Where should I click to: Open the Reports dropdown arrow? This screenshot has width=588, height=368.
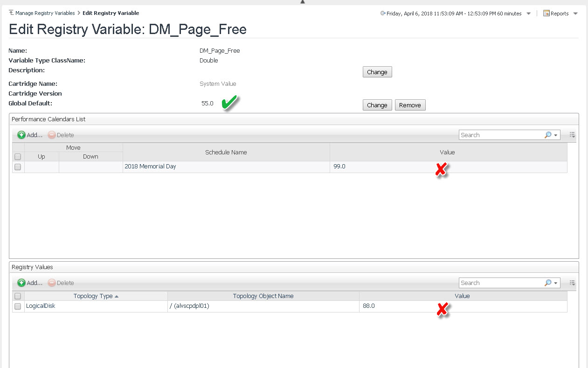(x=575, y=14)
